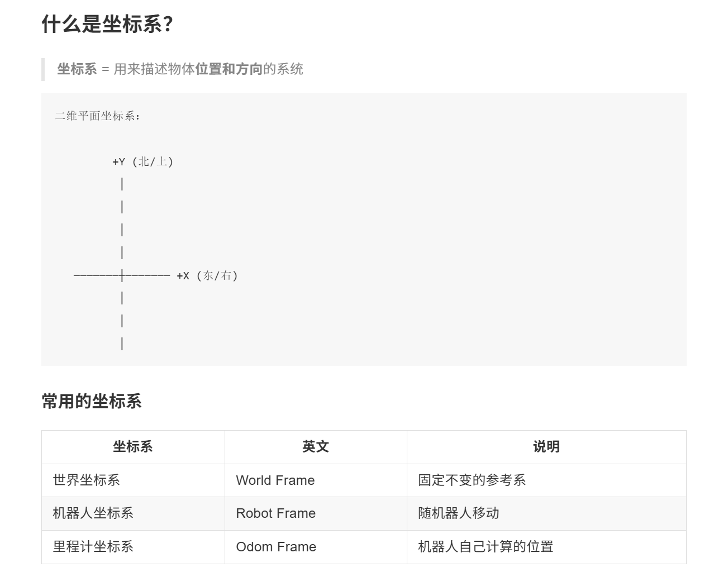This screenshot has width=728, height=572.
Task: Click the World Frame text
Action: (x=275, y=480)
